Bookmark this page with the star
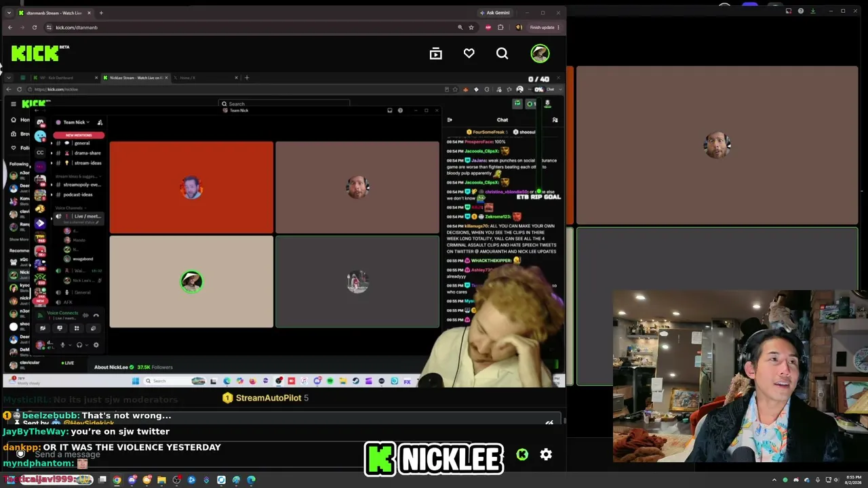868x488 pixels. coord(471,27)
